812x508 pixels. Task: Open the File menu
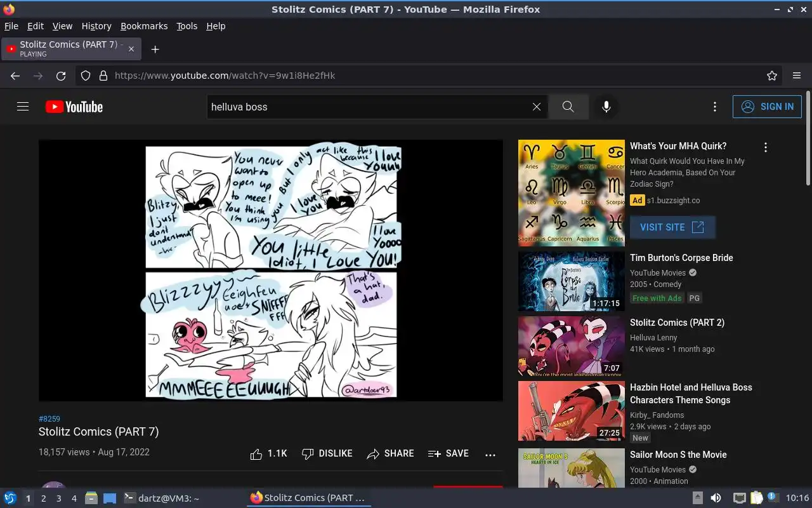11,26
